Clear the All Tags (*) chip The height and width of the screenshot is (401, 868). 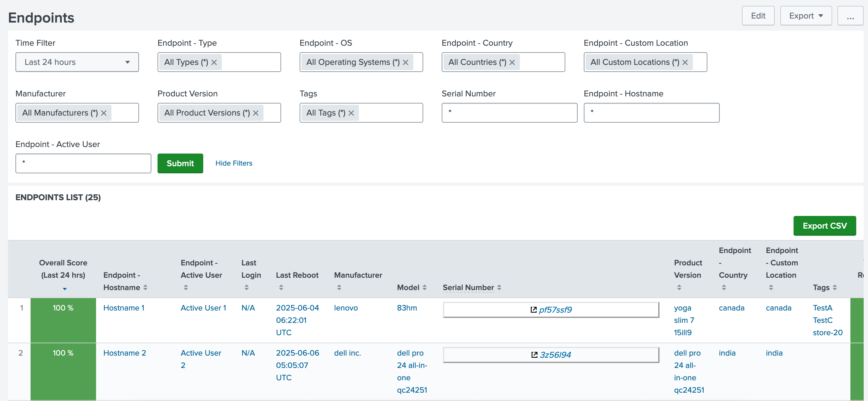coord(351,113)
